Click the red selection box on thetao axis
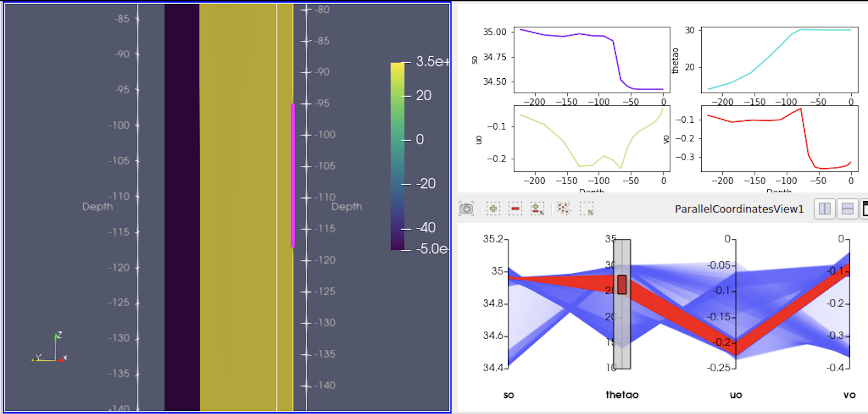This screenshot has width=868, height=414. (x=622, y=285)
